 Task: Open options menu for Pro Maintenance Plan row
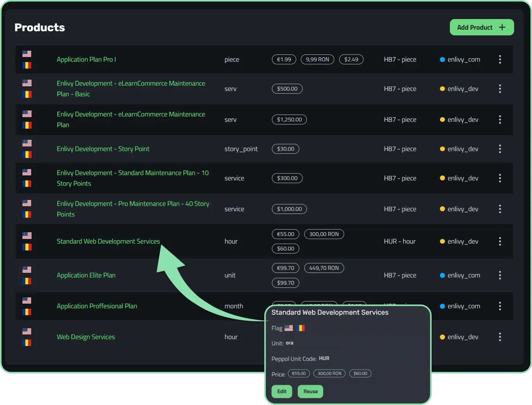[500, 209]
